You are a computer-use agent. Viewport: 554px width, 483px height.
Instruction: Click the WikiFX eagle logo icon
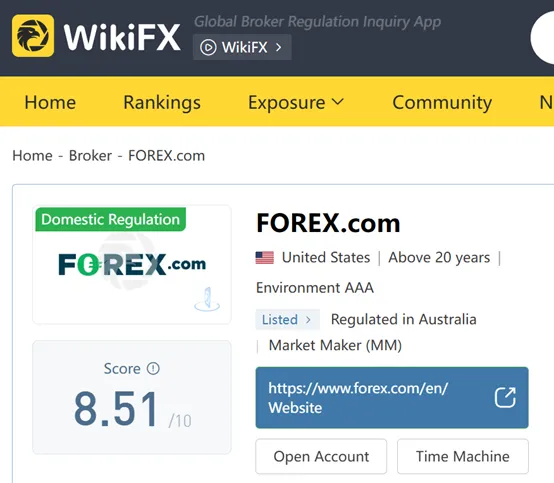coord(33,36)
